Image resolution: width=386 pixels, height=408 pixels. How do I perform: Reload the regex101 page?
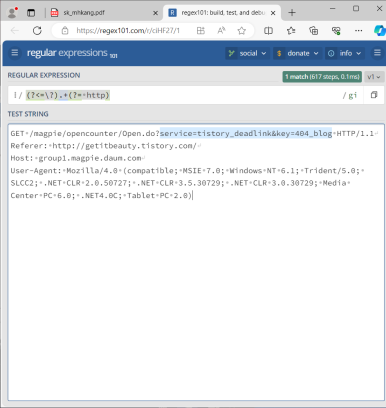tap(37, 31)
